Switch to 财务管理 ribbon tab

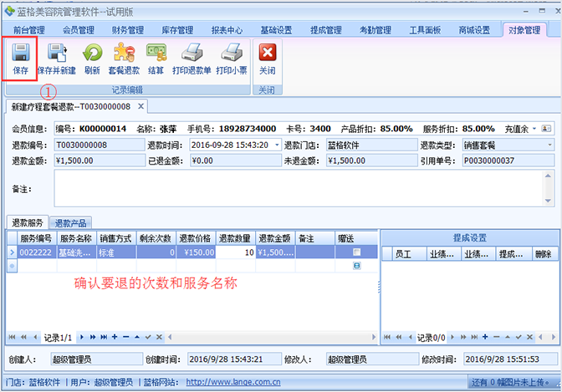point(128,30)
